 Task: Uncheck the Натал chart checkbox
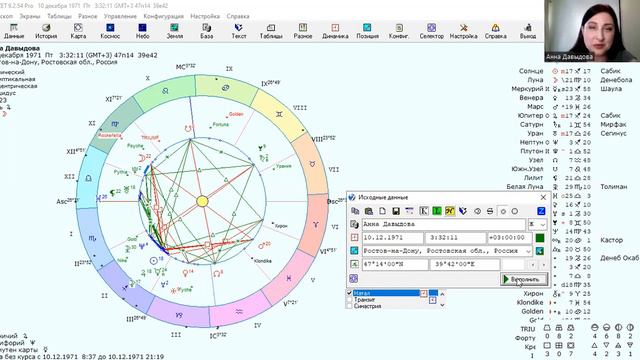point(349,293)
